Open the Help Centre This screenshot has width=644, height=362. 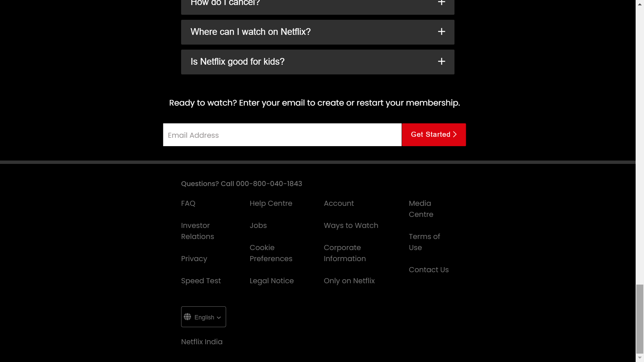pos(271,203)
